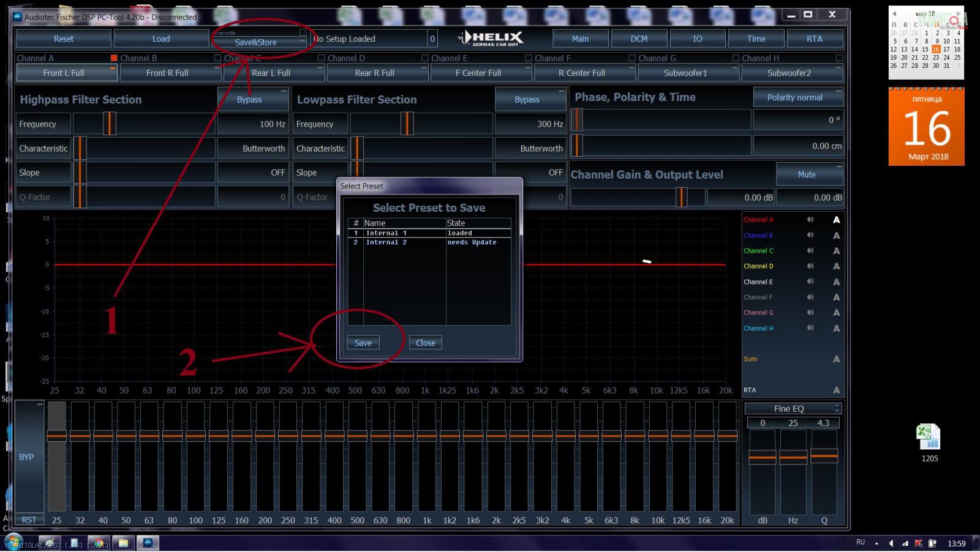This screenshot has height=552, width=980.
Task: Open the 1205 Excel file on desktop
Action: pyautogui.click(x=929, y=442)
